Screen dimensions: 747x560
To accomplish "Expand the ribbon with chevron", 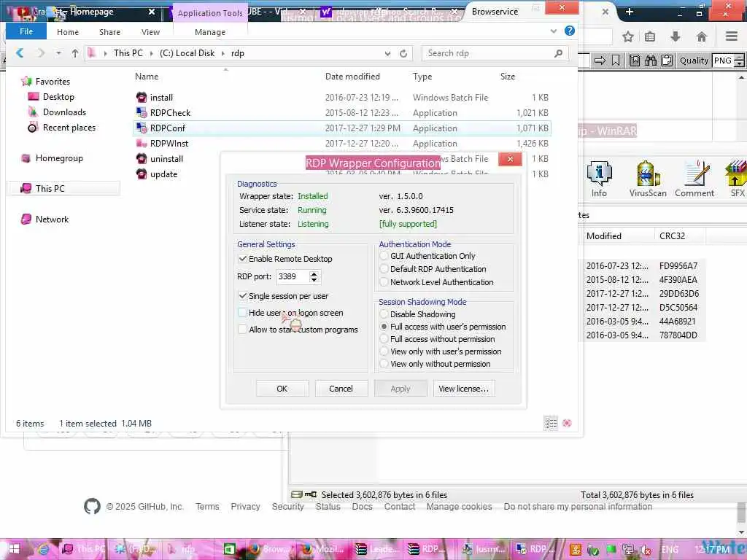I will click(553, 31).
